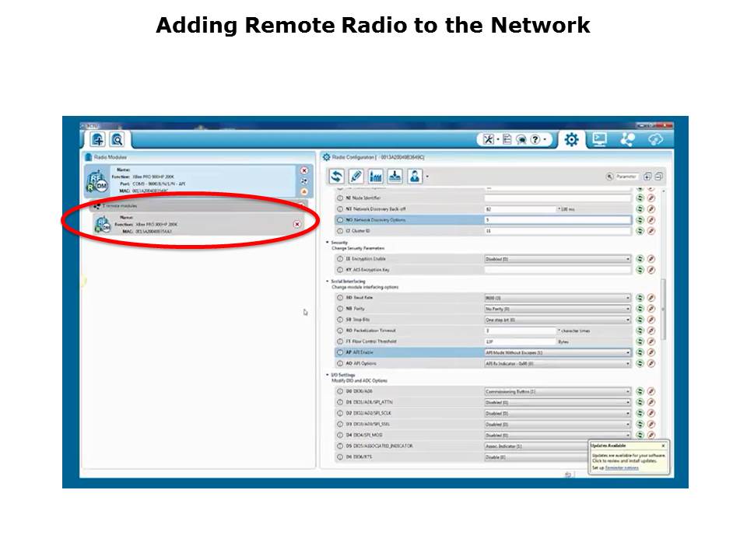The height and width of the screenshot is (560, 747).
Task: Open the Consoles working mode tab
Action: coord(599,139)
